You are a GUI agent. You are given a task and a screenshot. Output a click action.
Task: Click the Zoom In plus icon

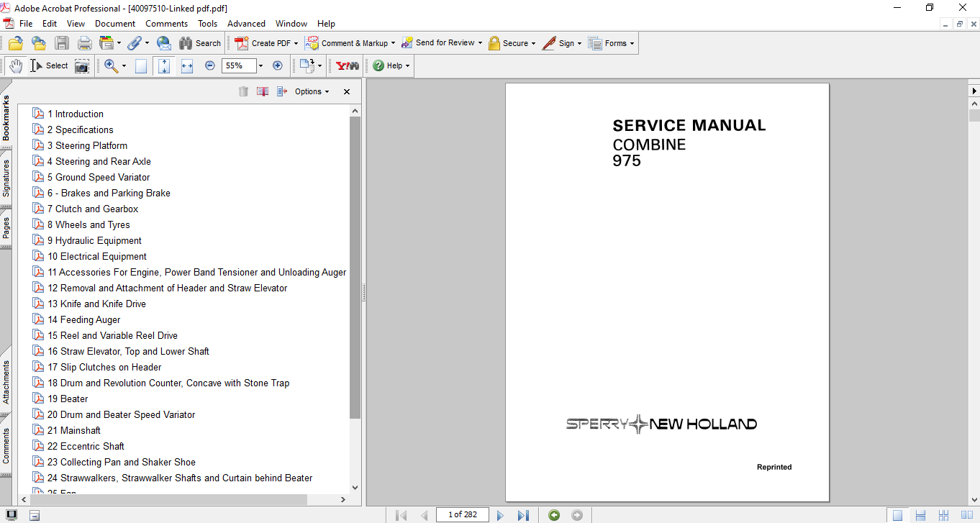[278, 65]
